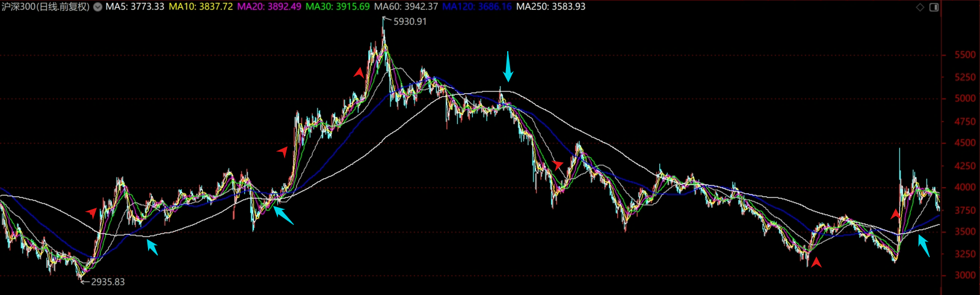Screen dimensions: 980x295
Task: Select the magenta MA20 indicator label
Action: pyautogui.click(x=270, y=7)
